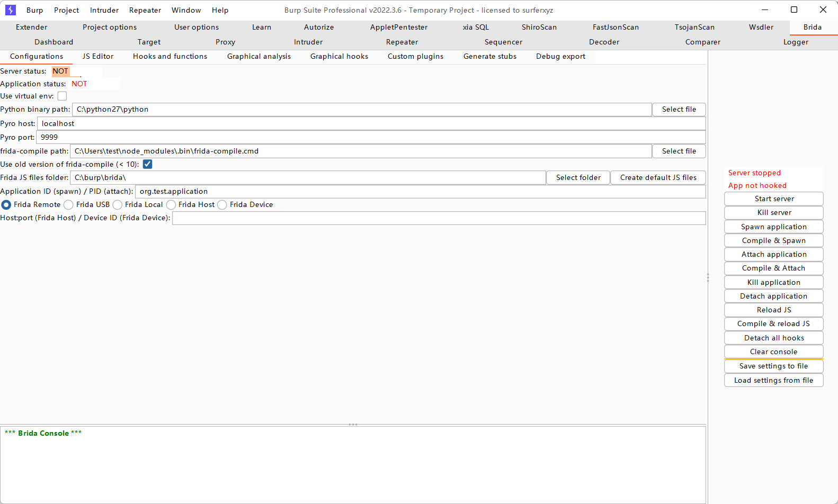Click the Start server button
The height and width of the screenshot is (504, 838).
[x=774, y=199]
